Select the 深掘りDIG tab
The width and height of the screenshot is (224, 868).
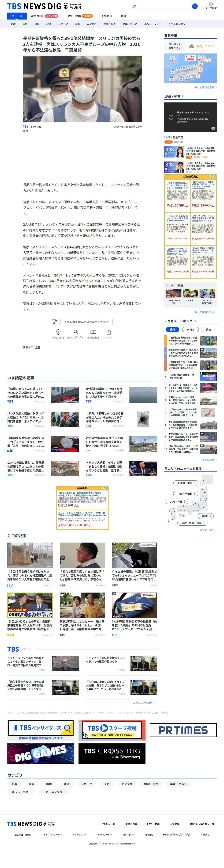(44, 16)
